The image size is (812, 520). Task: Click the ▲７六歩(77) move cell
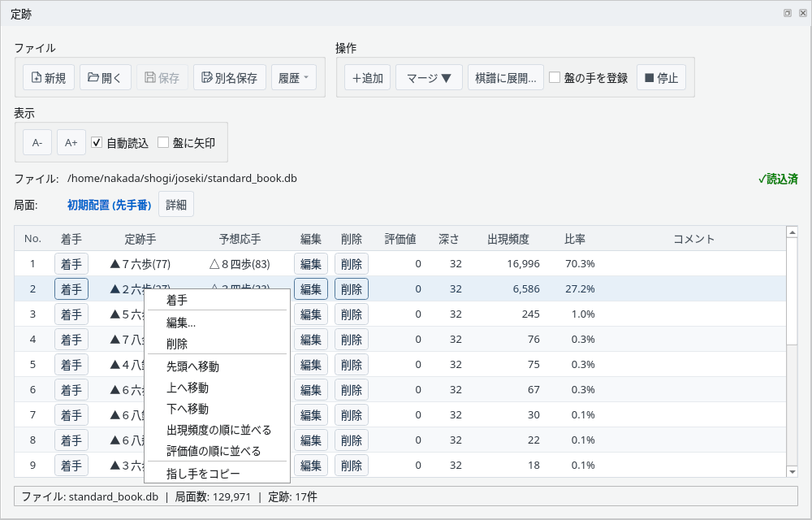[x=140, y=264]
